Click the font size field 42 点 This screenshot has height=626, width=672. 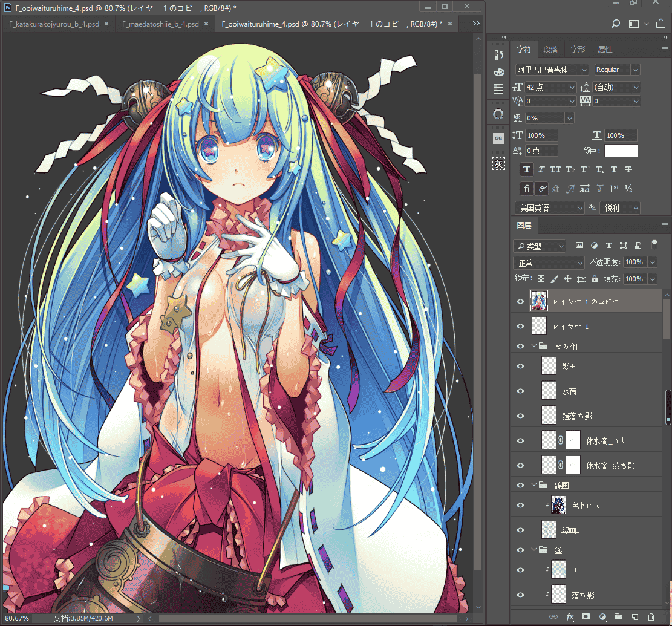546,88
